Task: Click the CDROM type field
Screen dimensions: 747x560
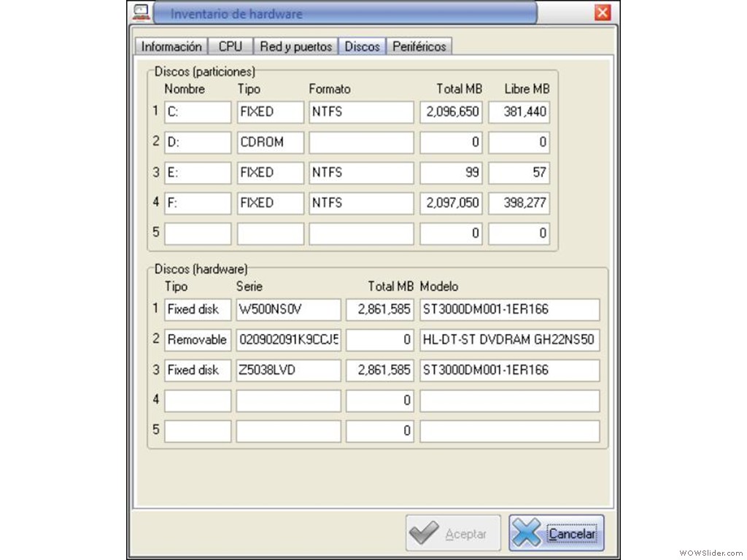Action: [x=270, y=142]
